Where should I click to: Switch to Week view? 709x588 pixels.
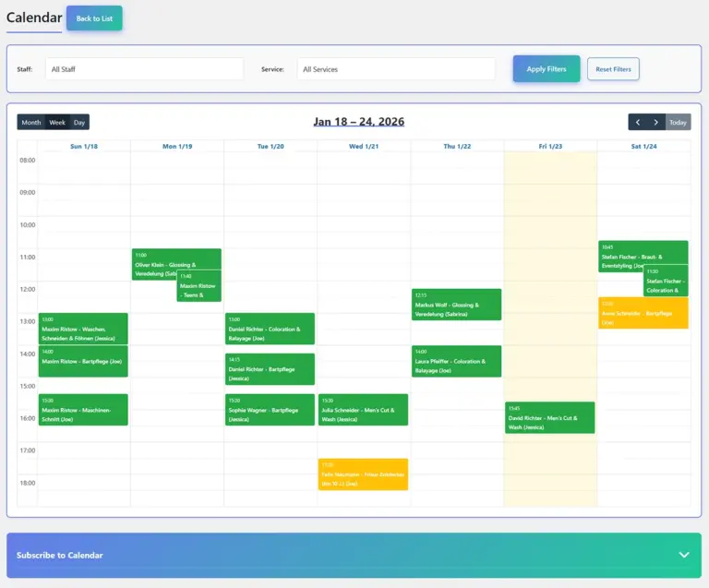[x=57, y=122]
